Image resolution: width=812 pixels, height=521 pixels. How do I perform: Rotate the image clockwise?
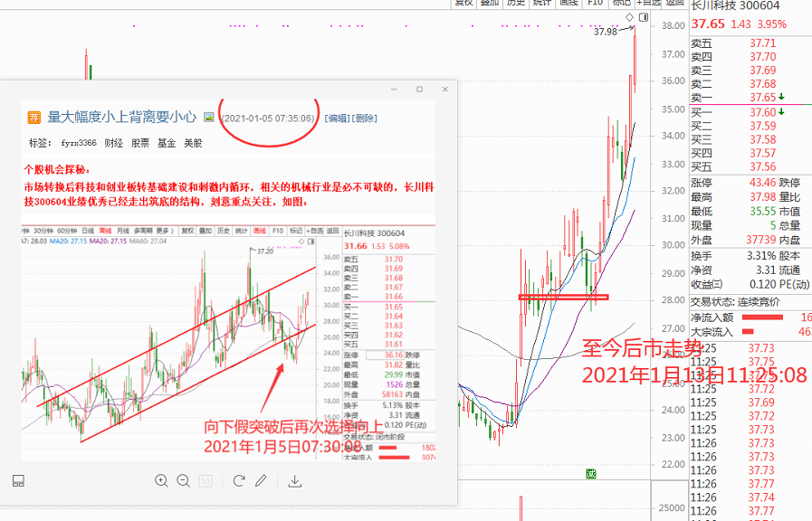[x=239, y=480]
